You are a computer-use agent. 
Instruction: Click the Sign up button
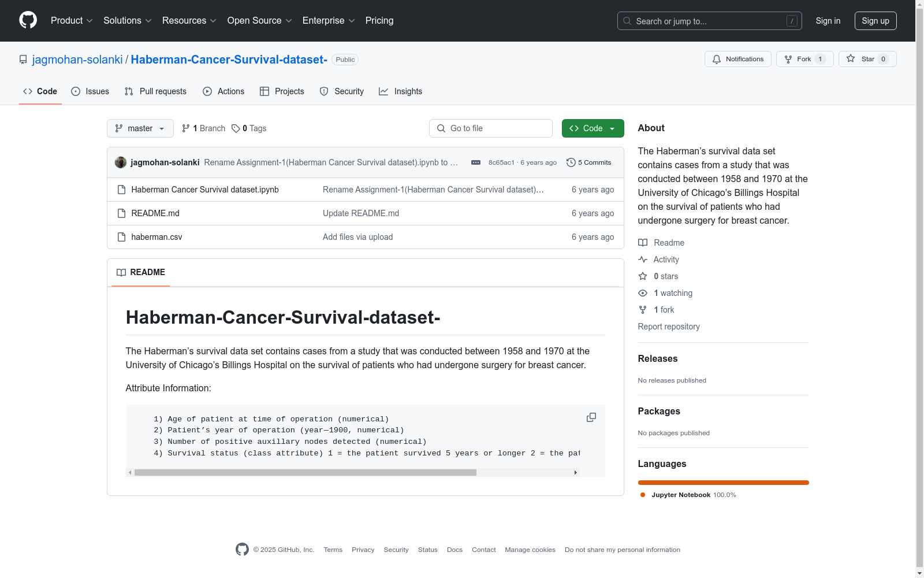tap(875, 21)
